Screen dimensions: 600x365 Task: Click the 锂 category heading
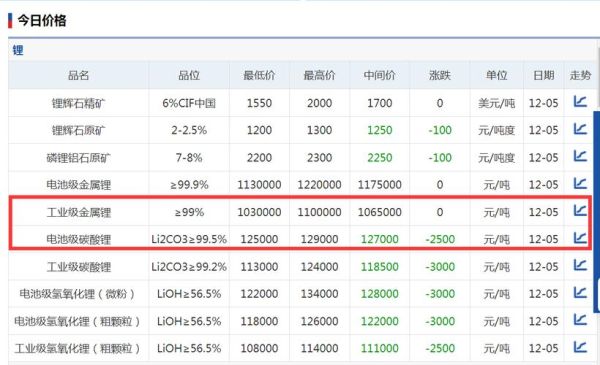click(x=18, y=50)
